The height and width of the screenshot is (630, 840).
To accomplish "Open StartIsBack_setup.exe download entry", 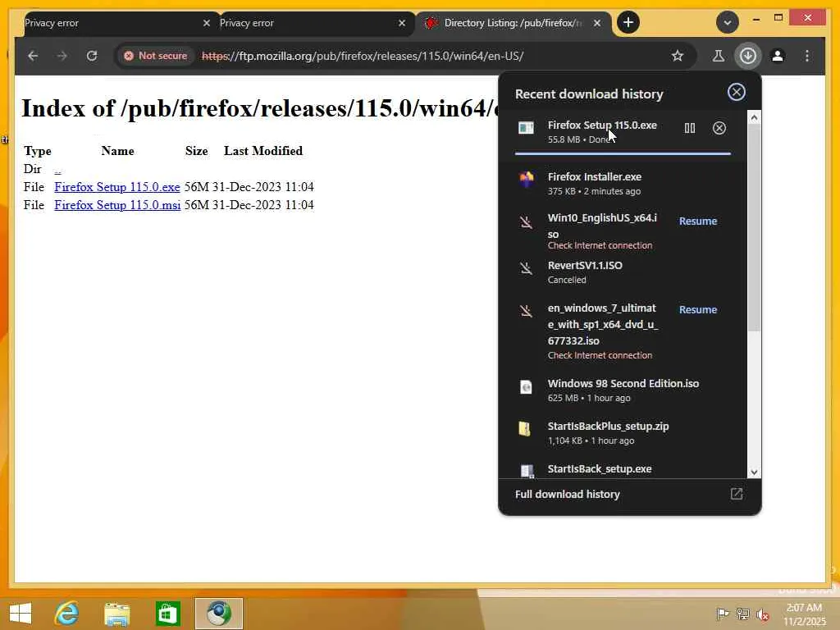I will (623, 468).
